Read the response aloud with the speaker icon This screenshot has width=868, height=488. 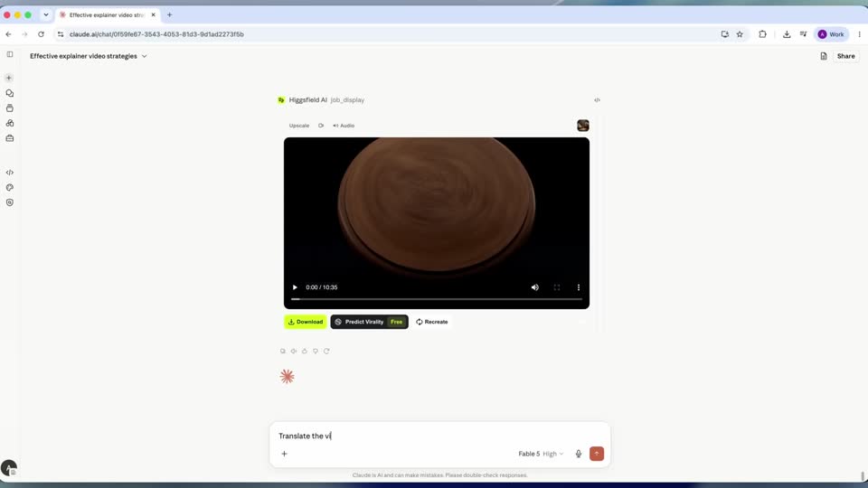[x=294, y=352]
